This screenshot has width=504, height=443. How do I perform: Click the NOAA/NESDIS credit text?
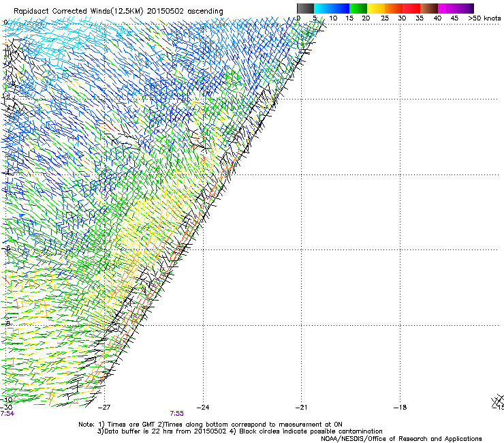pyautogui.click(x=401, y=439)
